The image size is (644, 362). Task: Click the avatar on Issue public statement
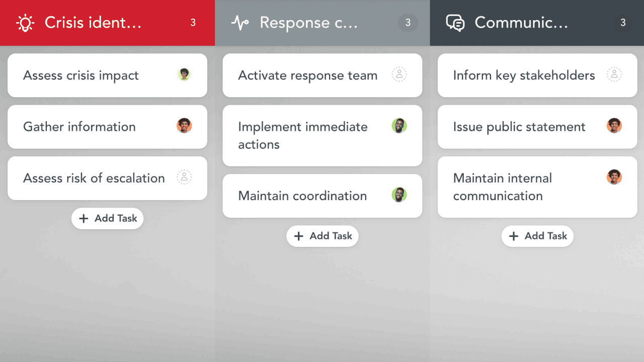pyautogui.click(x=614, y=126)
